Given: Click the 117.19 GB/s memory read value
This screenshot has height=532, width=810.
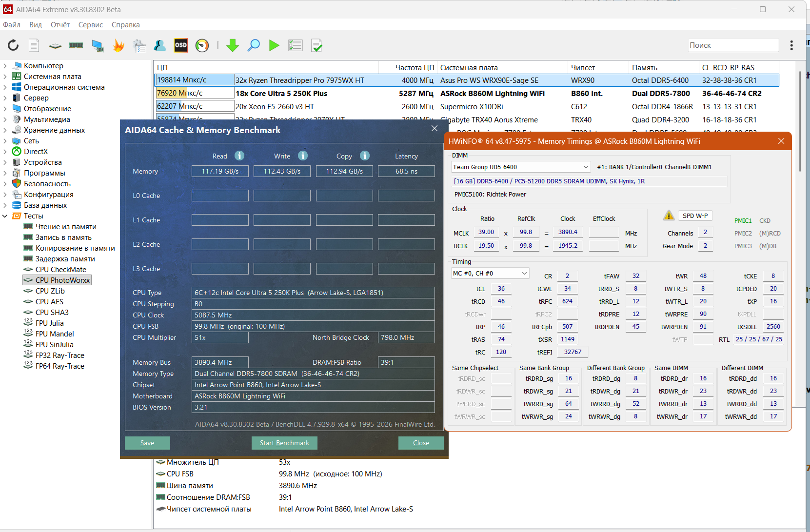Looking at the screenshot, I should [x=220, y=171].
